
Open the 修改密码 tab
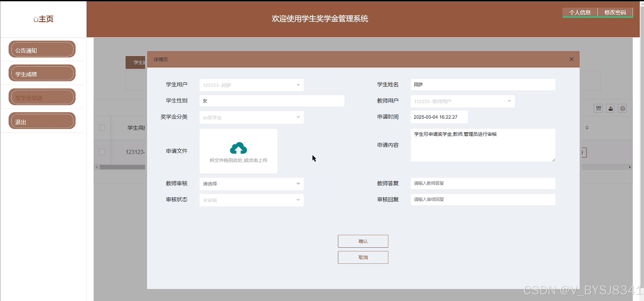point(615,12)
